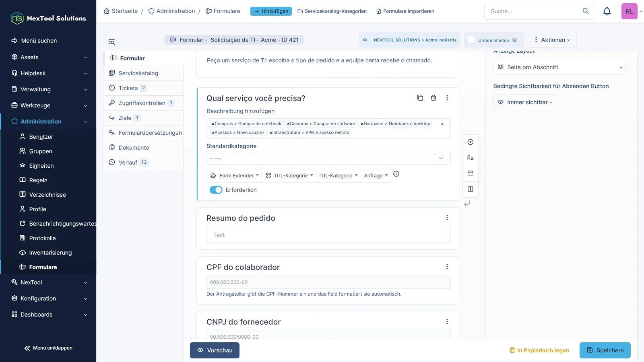Image resolution: width=644 pixels, height=362 pixels.
Task: Click the Hinzufügen button
Action: 271,11
